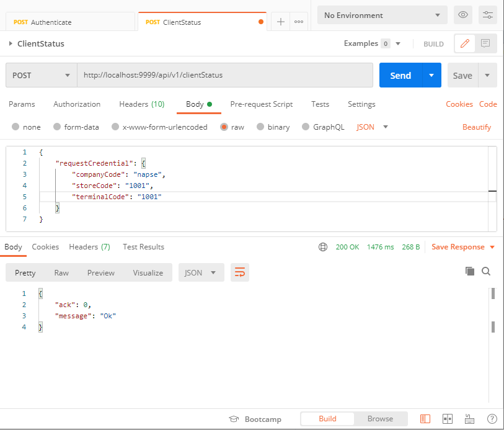Open the Test Results tab
Screen dimensions: 504x430
[x=143, y=247]
